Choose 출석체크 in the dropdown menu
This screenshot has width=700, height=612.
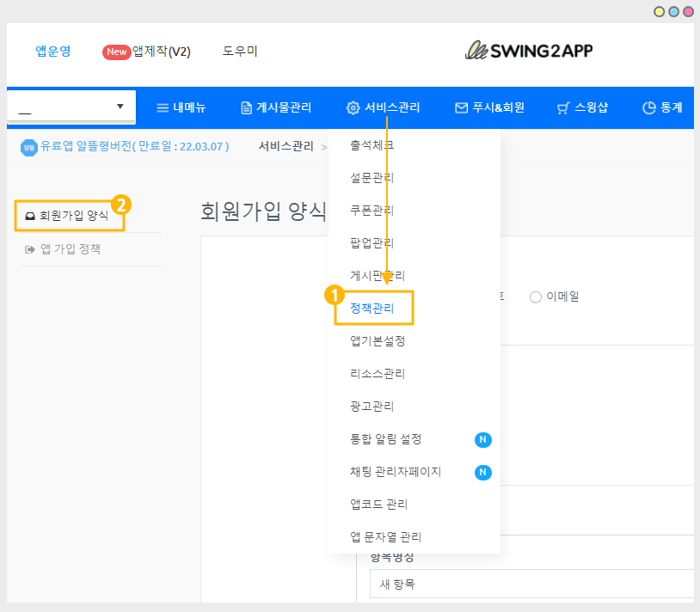coord(371,145)
